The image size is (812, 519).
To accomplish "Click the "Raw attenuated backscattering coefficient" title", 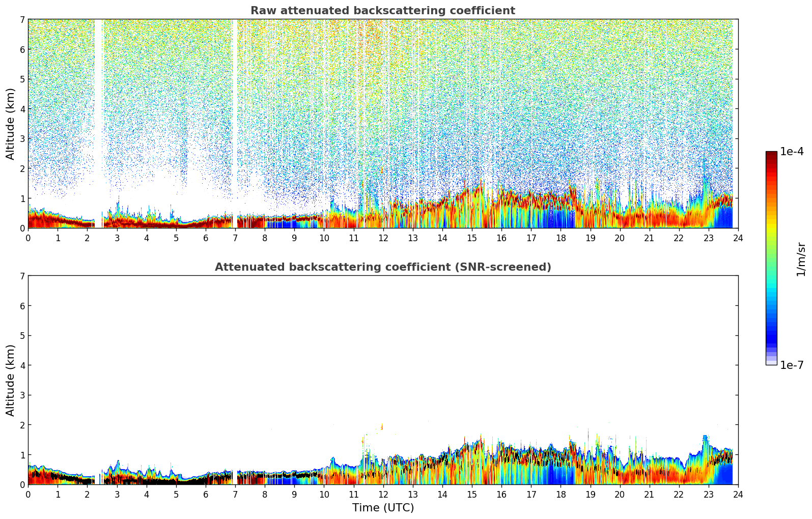I will (x=382, y=11).
